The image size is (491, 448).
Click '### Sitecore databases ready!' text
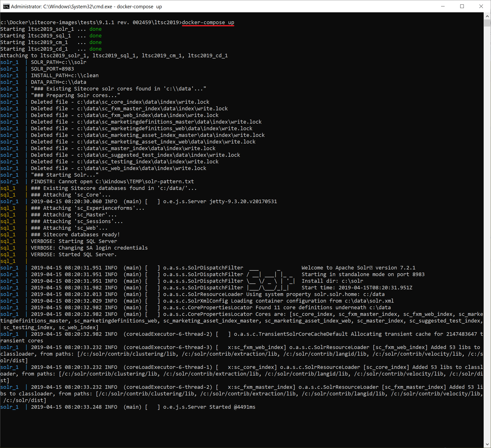75,234
